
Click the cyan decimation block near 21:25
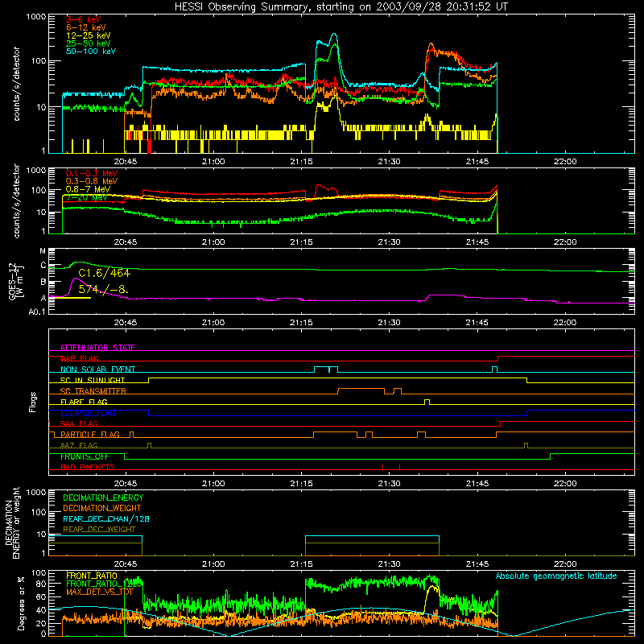point(372,536)
